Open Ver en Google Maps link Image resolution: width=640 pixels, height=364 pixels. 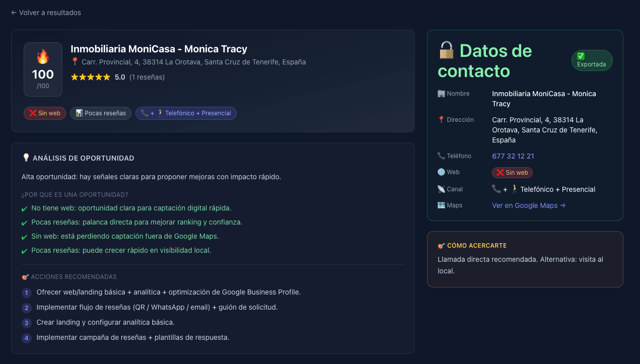coord(528,205)
